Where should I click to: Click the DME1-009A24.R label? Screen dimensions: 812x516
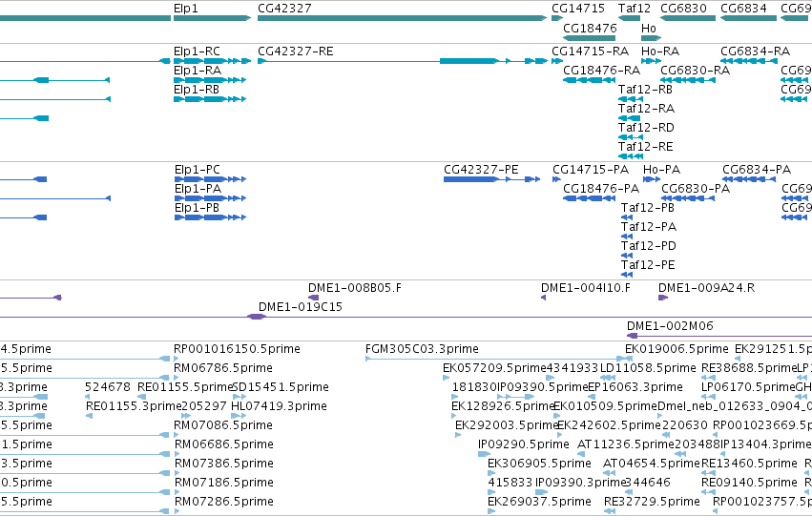(x=706, y=288)
